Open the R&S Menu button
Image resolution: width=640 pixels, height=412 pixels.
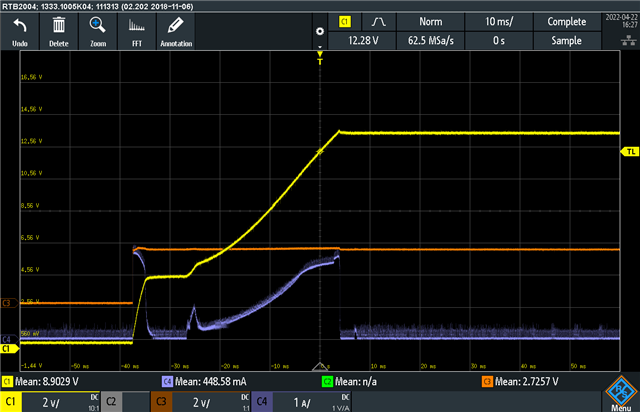coord(621,394)
